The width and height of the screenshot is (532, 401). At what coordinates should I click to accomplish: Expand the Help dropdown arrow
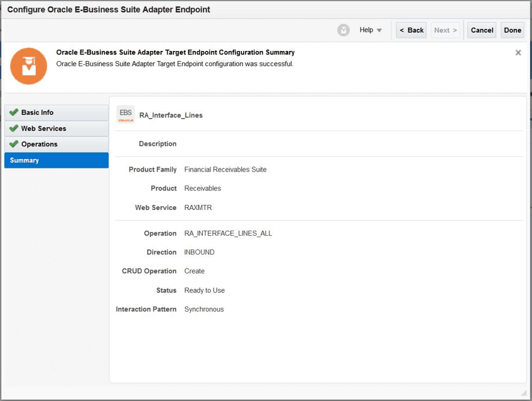click(x=379, y=30)
